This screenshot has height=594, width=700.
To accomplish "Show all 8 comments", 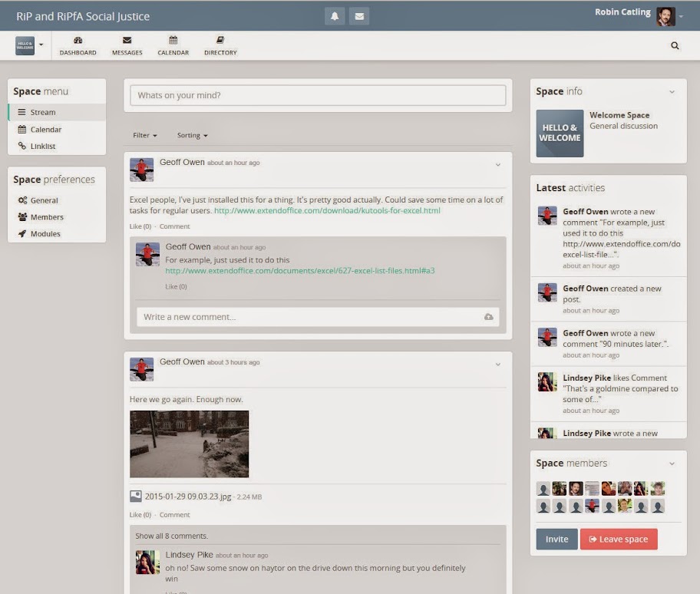I will pos(171,536).
